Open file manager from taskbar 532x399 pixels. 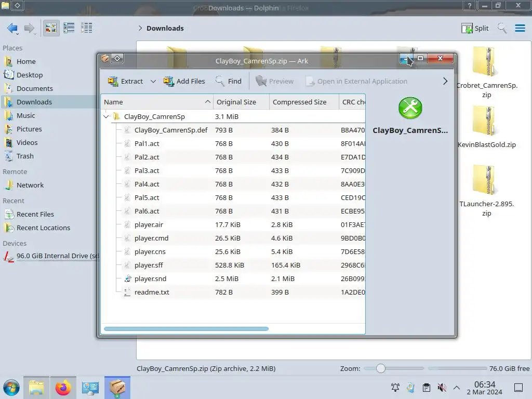(x=36, y=388)
